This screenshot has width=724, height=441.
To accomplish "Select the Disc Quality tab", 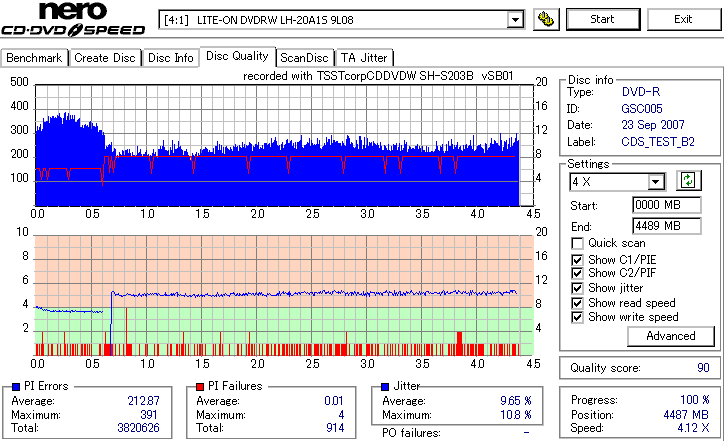I will [x=237, y=56].
